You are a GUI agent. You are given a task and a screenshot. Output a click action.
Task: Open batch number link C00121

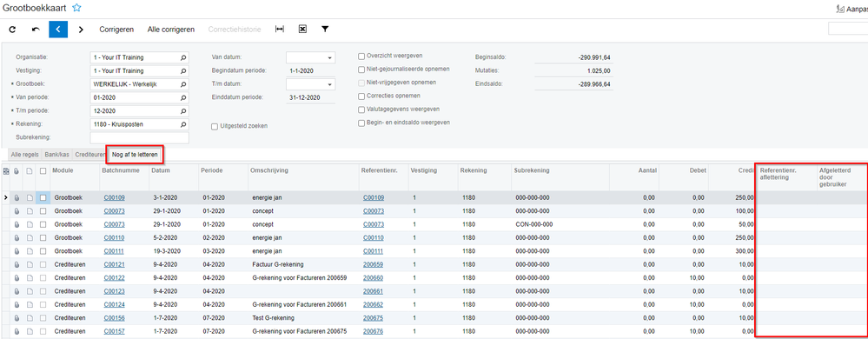point(114,264)
